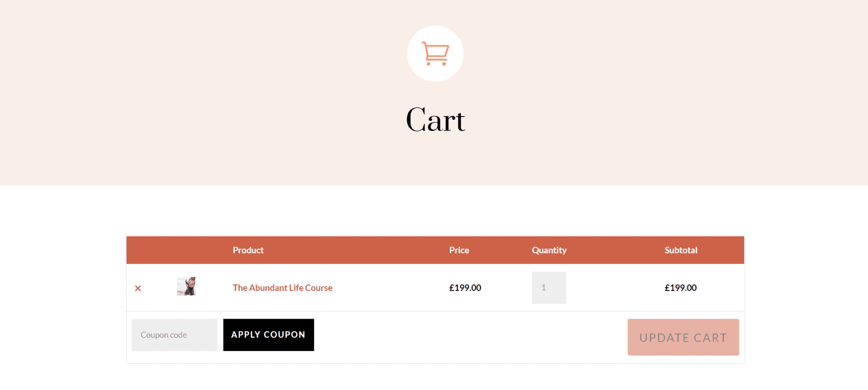
Task: Click the Product column header
Action: pos(248,250)
